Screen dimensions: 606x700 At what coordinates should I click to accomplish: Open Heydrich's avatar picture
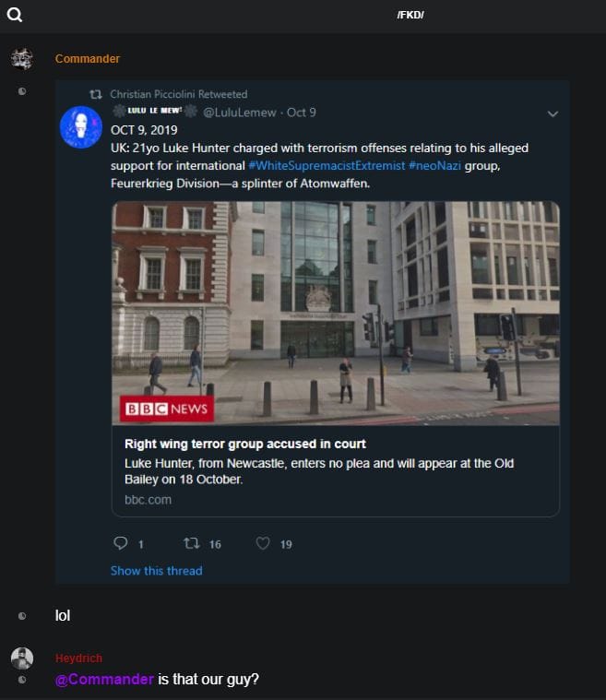coord(21,658)
